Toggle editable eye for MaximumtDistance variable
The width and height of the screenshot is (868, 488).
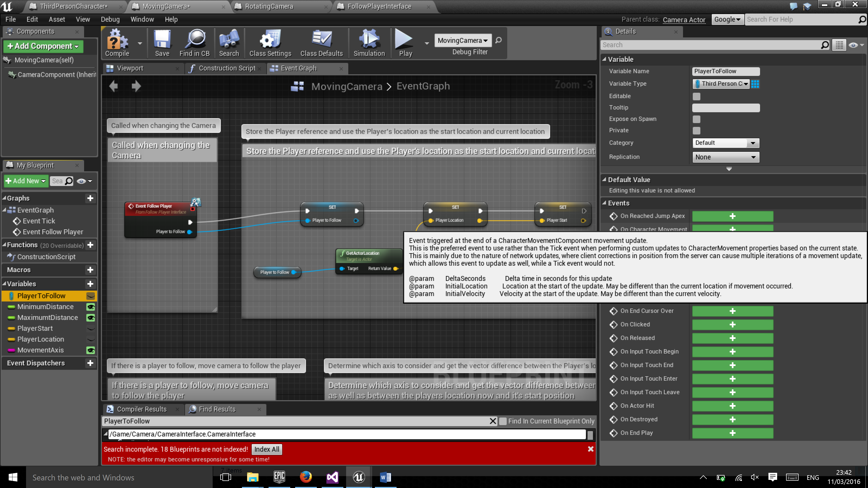tap(90, 317)
